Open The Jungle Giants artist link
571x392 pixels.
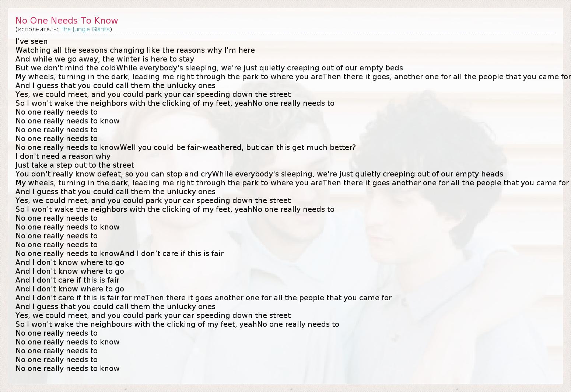click(x=85, y=29)
